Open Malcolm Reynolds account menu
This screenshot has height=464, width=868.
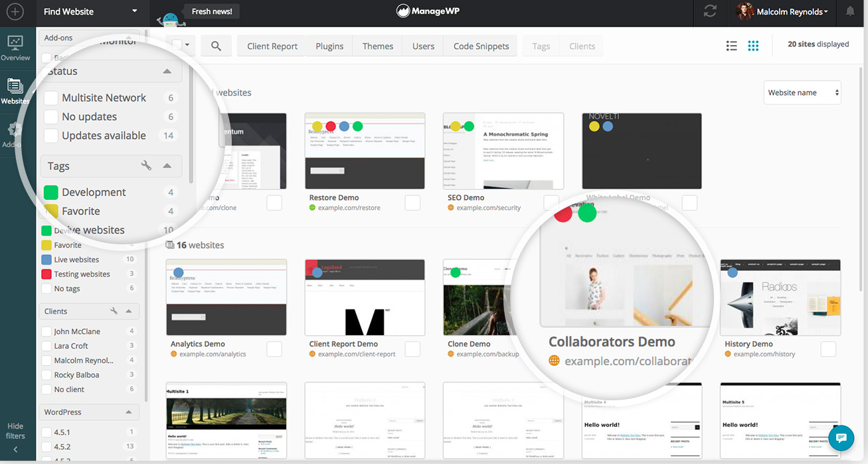(782, 12)
